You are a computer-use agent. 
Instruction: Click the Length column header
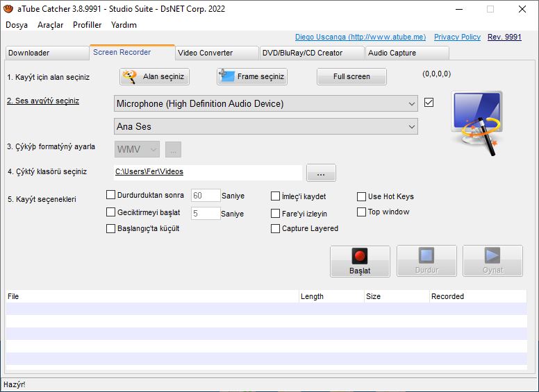pyautogui.click(x=331, y=296)
